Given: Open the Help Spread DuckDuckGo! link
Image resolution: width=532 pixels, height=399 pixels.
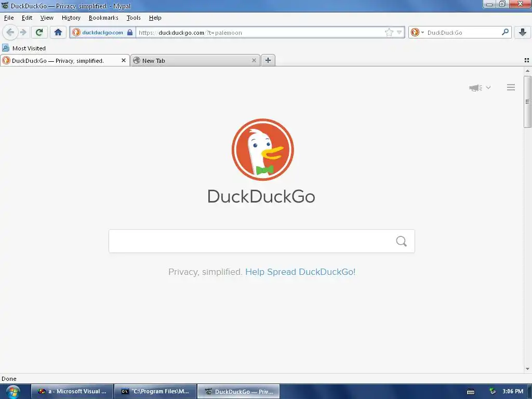Looking at the screenshot, I should point(300,272).
